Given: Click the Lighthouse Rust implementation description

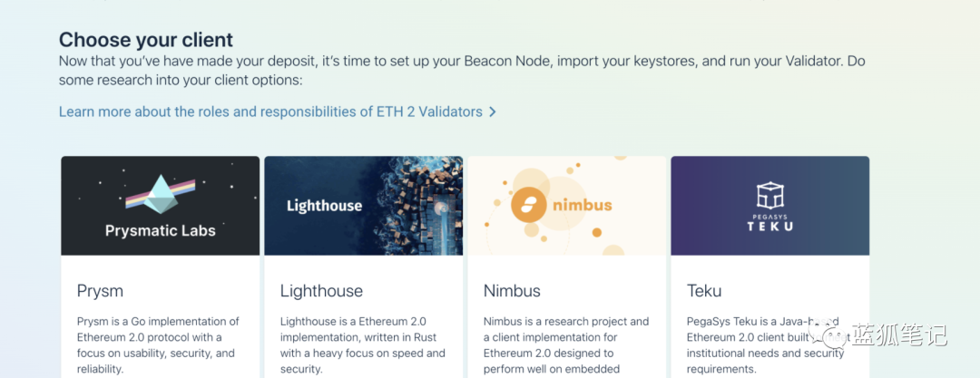Looking at the screenshot, I should click(362, 345).
